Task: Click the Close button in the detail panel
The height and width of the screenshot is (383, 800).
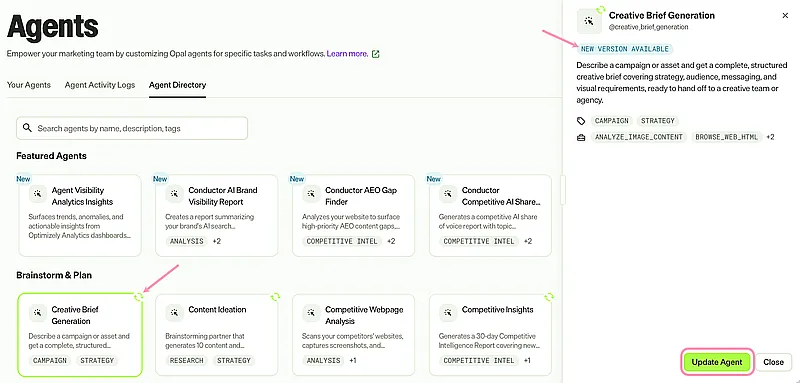Action: point(773,362)
